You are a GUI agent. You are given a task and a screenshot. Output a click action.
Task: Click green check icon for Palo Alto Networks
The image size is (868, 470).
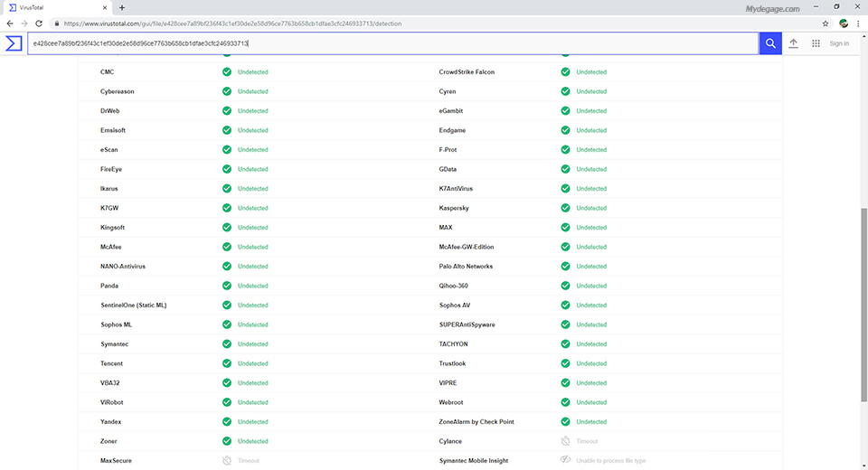pos(565,267)
